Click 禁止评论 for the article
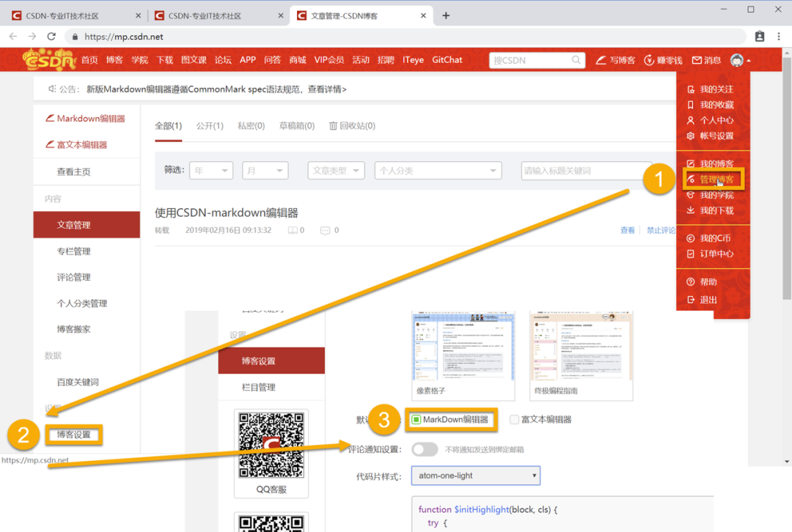This screenshot has width=792, height=532. click(x=661, y=229)
